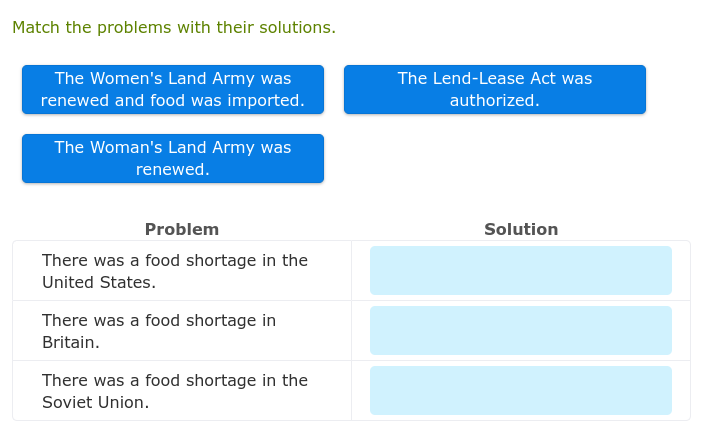Choose the answer tile about the Lend-Lease Act
The height and width of the screenshot is (431, 724).
coord(495,90)
